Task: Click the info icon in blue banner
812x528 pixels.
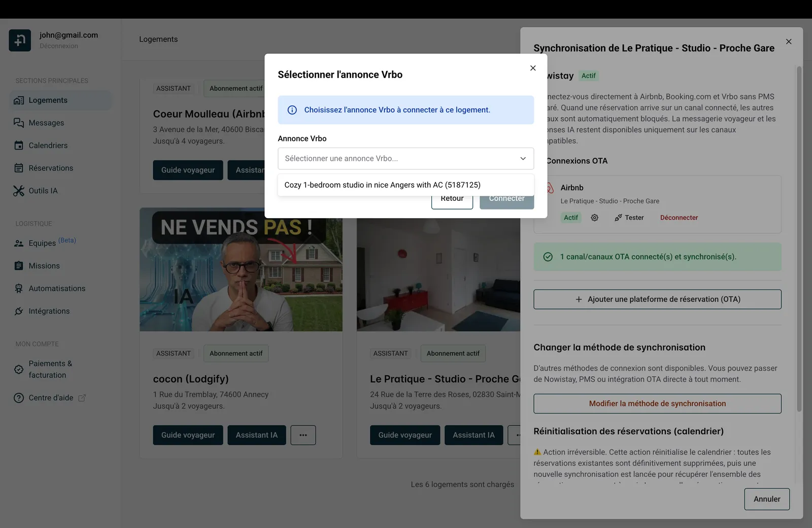Action: (292, 110)
